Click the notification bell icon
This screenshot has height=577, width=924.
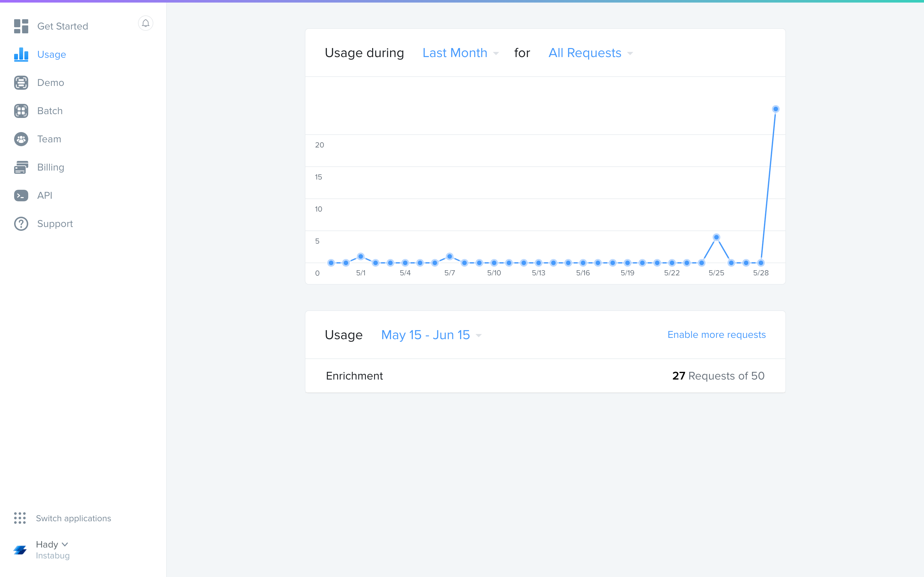coord(145,23)
